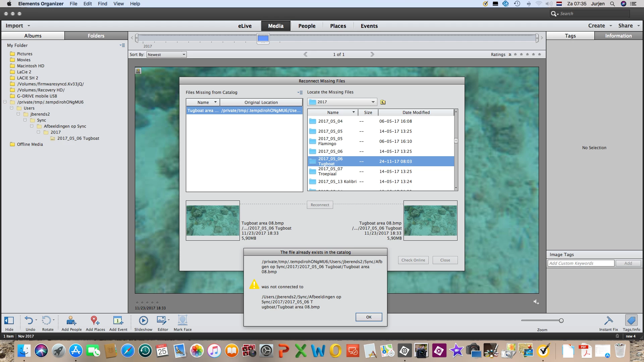
Task: Switch to the People tab
Action: click(307, 26)
